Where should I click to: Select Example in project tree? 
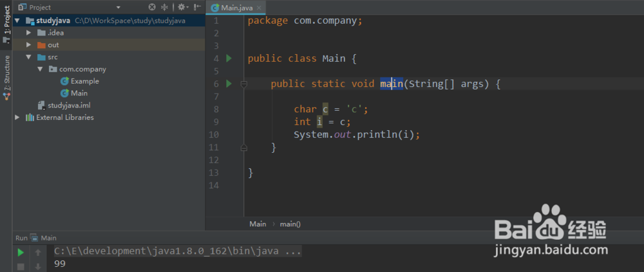pyautogui.click(x=84, y=81)
